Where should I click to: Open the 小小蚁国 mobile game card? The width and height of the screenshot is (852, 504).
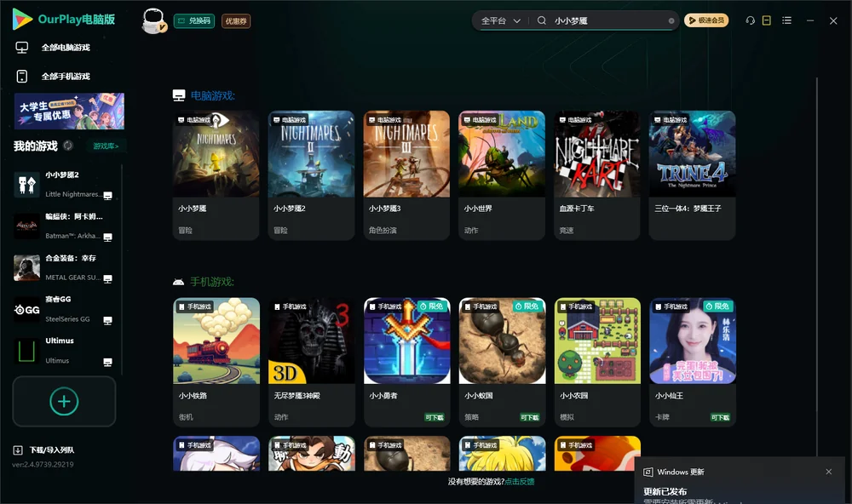(502, 362)
